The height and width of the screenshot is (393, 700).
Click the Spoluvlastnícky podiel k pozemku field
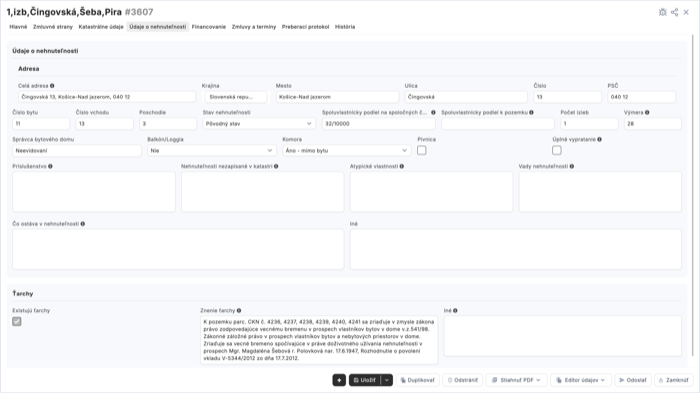pyautogui.click(x=498, y=124)
